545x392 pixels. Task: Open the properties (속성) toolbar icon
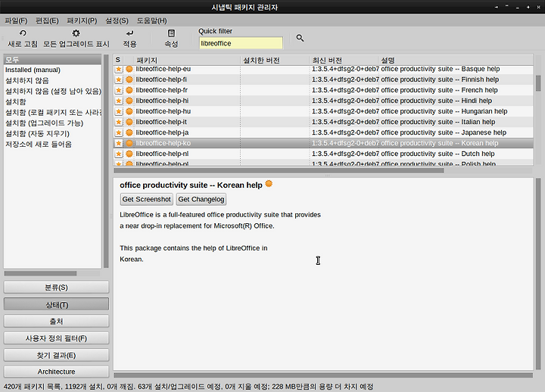171,33
